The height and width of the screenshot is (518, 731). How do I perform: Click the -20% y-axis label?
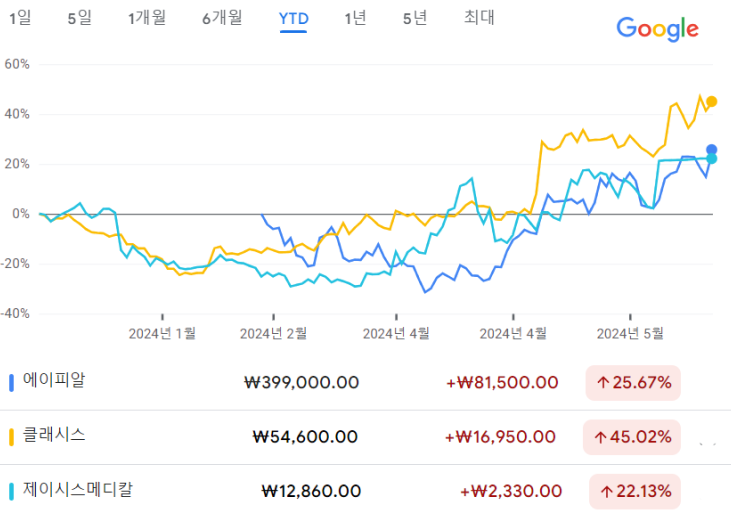point(15,263)
